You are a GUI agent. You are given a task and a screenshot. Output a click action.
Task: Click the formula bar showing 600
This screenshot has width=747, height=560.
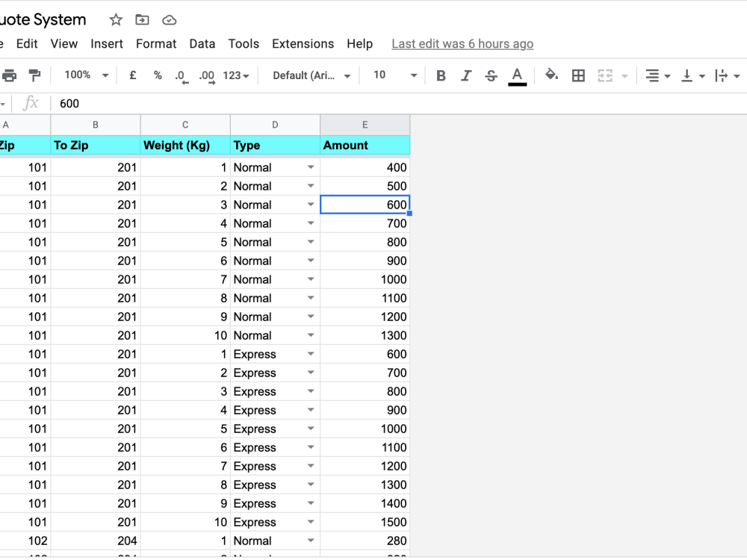coord(400,103)
